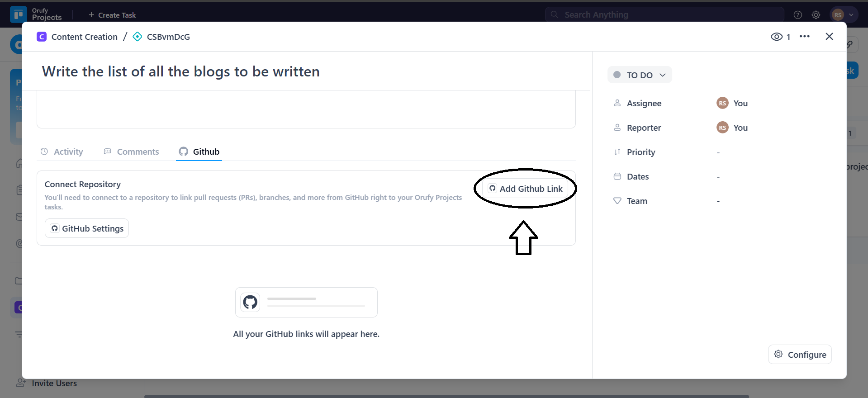Click the Content Creation breadcrumb
The image size is (868, 398).
[85, 37]
